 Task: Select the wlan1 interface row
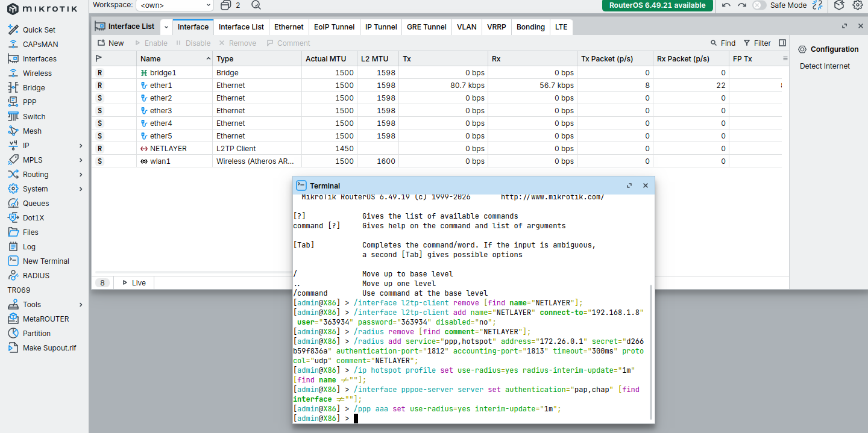[436, 161]
